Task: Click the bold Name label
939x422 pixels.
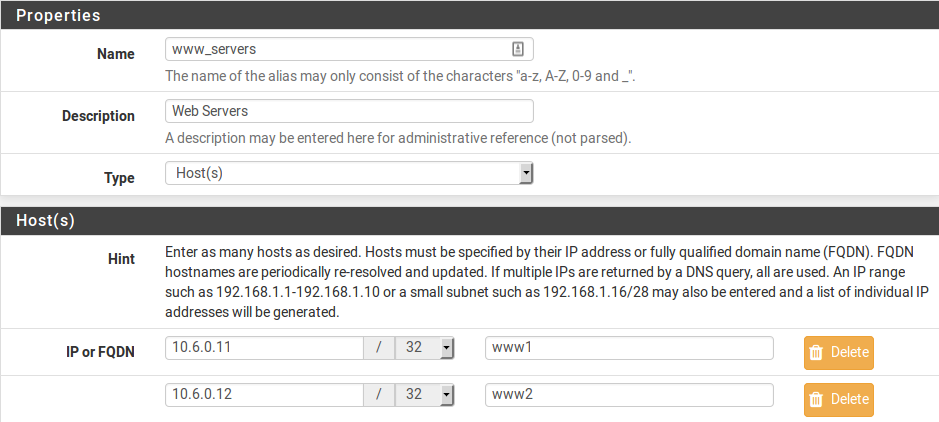Action: [x=115, y=54]
